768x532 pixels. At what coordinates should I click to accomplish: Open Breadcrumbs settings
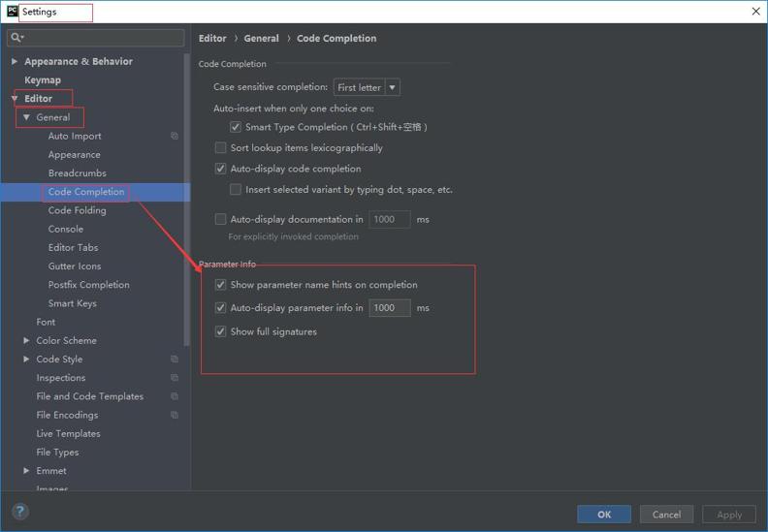click(x=77, y=173)
